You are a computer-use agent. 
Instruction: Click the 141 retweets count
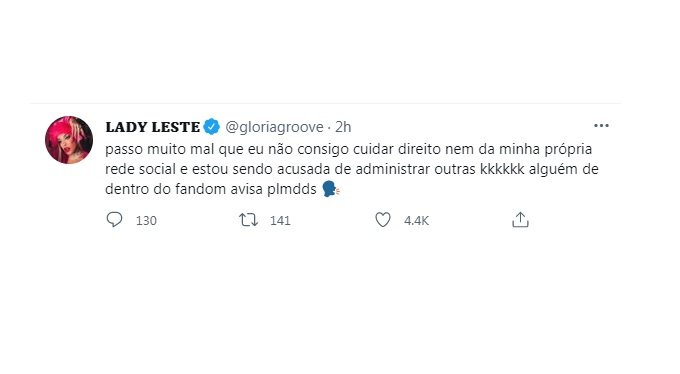[x=280, y=221]
